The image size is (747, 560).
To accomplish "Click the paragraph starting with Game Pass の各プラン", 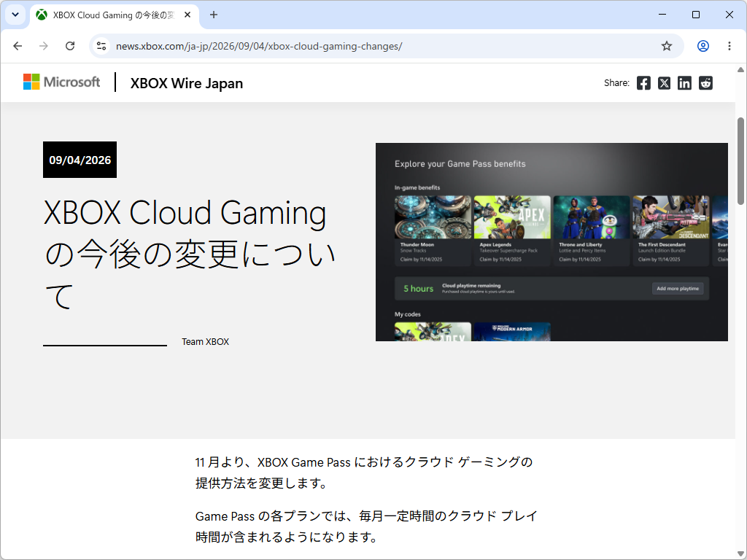I will 366,526.
